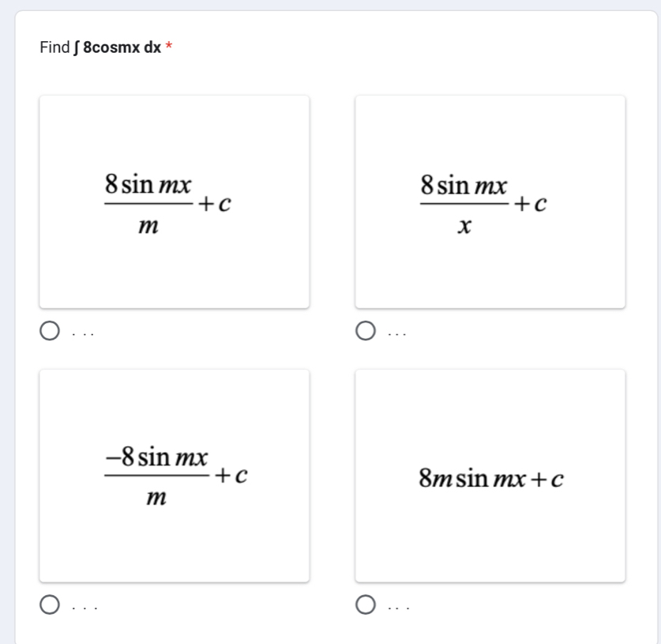Click the +c term in the 8m sin mx formula
Viewport: 661px width, 644px height.
pyautogui.click(x=546, y=479)
